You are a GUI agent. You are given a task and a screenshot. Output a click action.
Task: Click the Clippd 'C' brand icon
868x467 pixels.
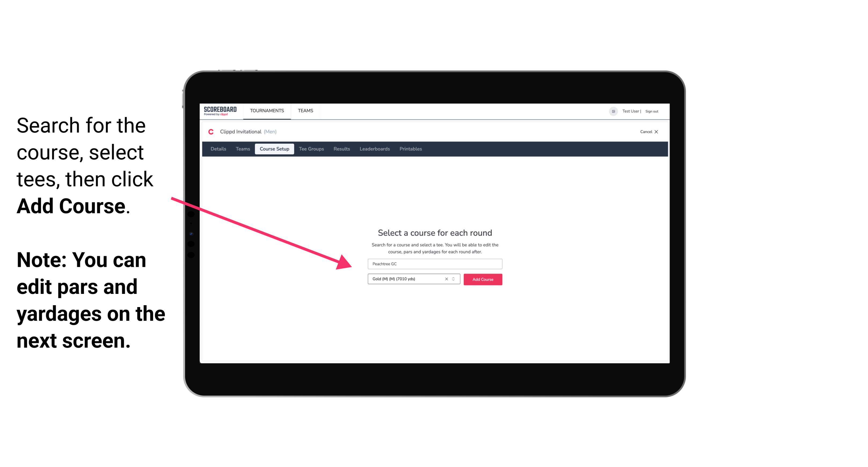[x=209, y=132]
